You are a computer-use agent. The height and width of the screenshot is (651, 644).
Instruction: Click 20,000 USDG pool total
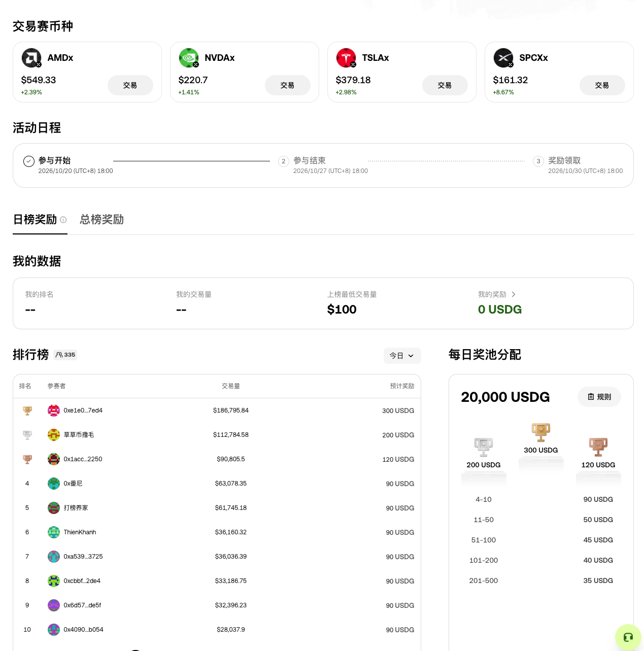[x=505, y=397]
